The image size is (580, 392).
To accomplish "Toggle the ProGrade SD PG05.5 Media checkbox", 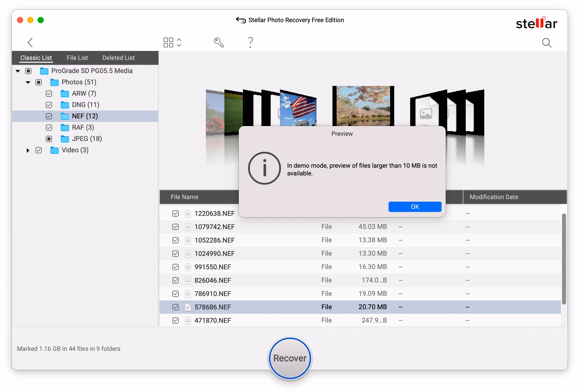I will point(28,71).
